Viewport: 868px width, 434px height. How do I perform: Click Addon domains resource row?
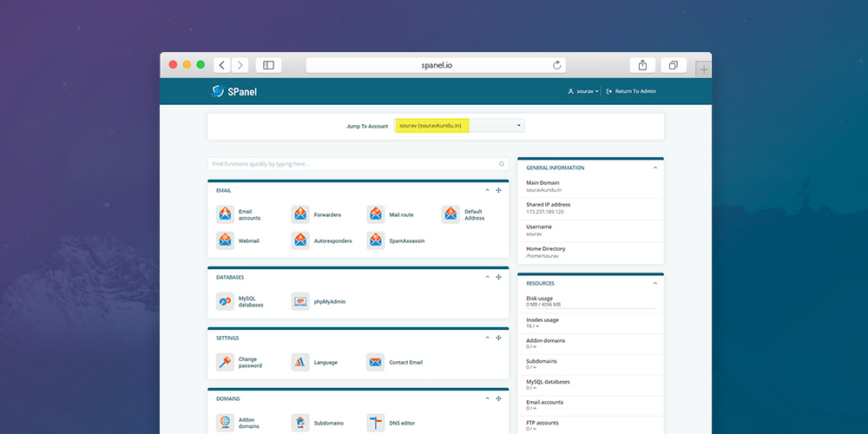[x=590, y=344]
